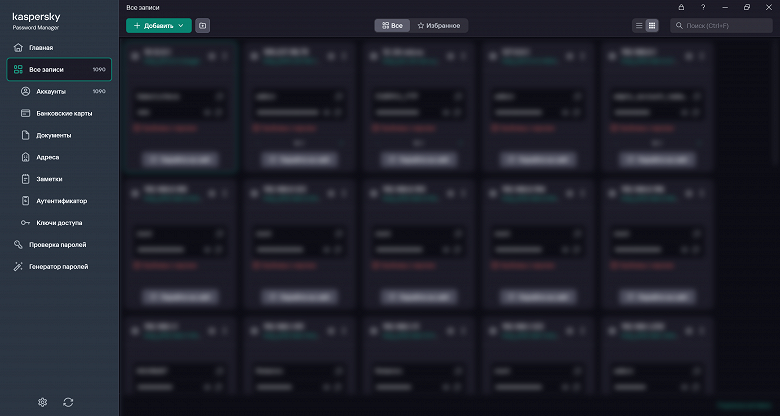This screenshot has width=780, height=416.
Task: Close the Kaspersky Password Manager window
Action: tap(769, 7)
